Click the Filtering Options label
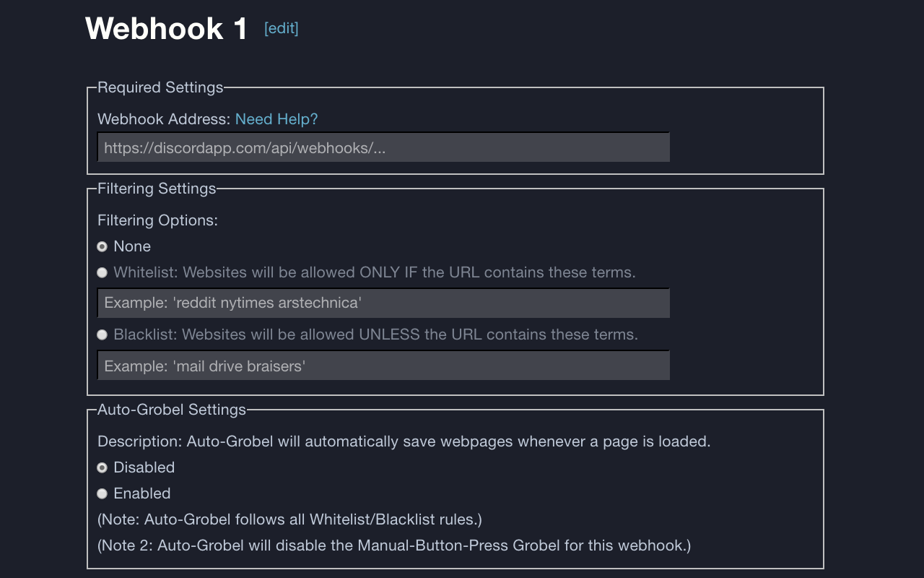This screenshot has width=924, height=578. 157,220
